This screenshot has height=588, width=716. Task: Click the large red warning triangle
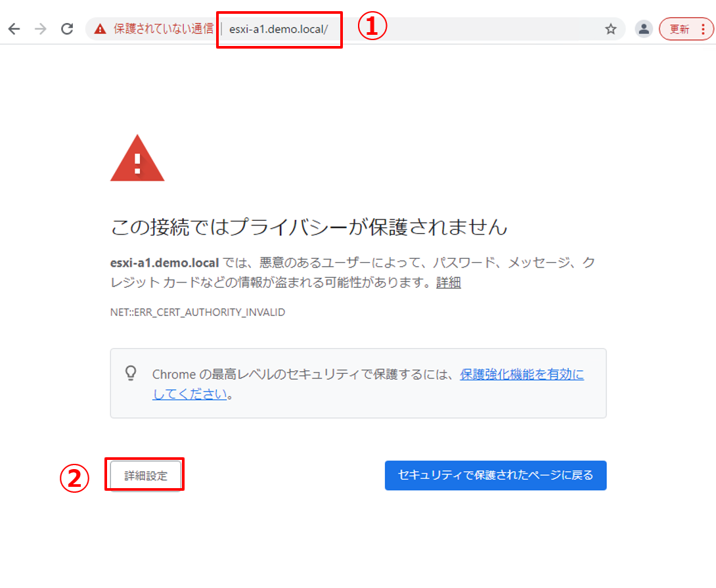click(137, 158)
